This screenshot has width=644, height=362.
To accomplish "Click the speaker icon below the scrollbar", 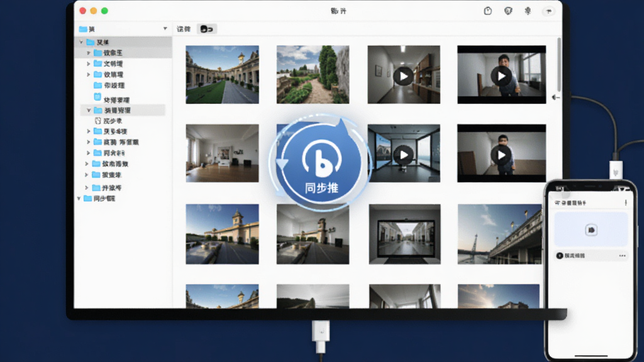I will pos(555,97).
